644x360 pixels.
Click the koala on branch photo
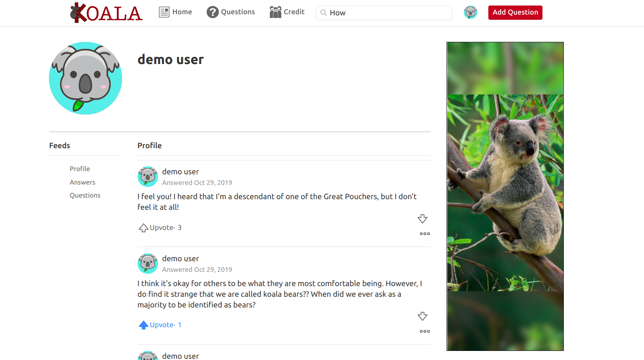pos(505,196)
